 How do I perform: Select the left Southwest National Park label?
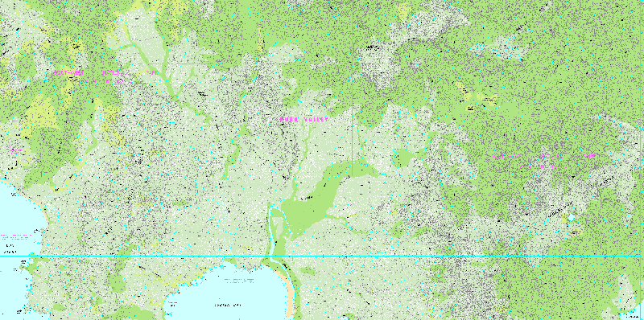(x=106, y=76)
